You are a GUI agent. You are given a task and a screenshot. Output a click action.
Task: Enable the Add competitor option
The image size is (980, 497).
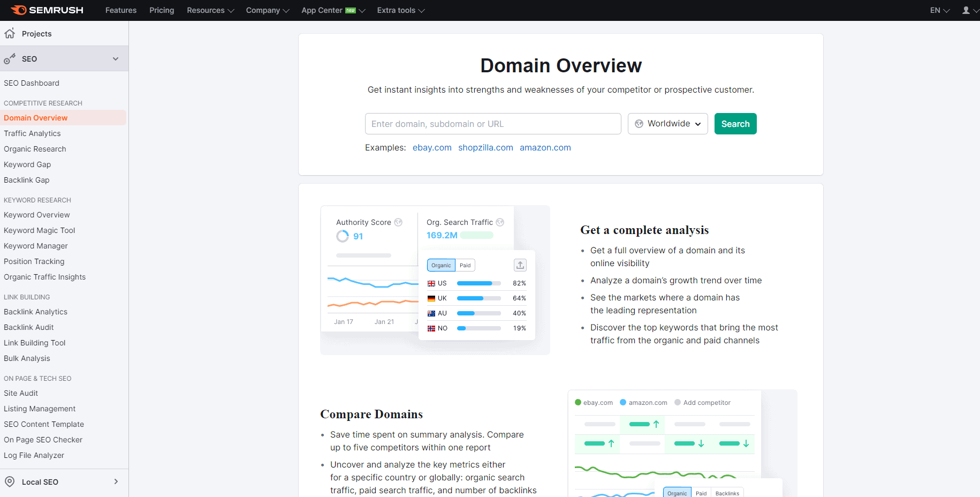click(703, 402)
